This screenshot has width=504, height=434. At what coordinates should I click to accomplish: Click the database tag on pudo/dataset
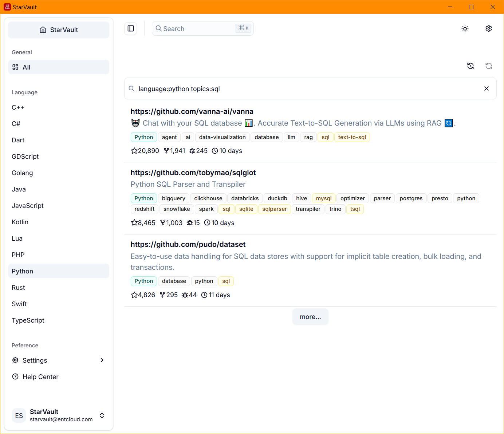(174, 281)
